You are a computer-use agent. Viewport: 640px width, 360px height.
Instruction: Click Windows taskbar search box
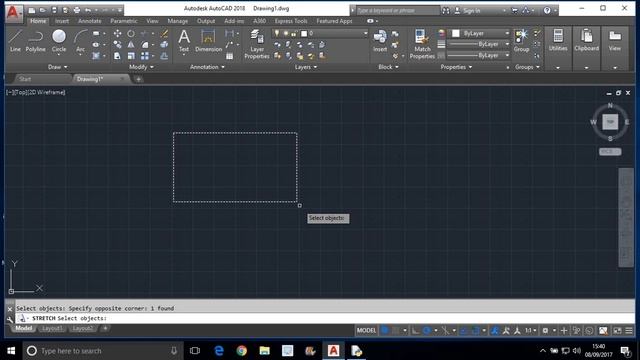pyautogui.click(x=103, y=351)
